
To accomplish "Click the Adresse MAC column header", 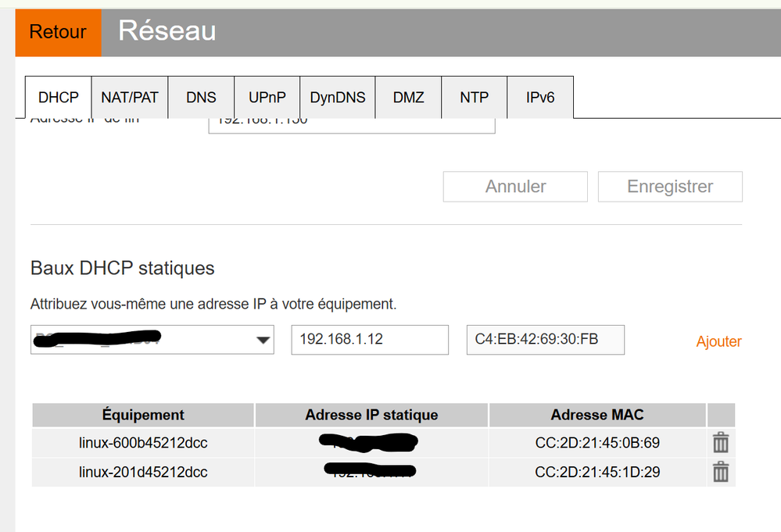I will click(x=597, y=415).
